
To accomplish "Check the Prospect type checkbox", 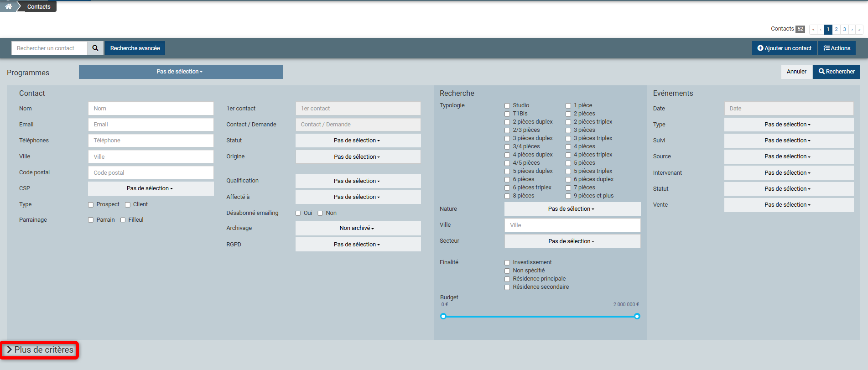I will [91, 205].
